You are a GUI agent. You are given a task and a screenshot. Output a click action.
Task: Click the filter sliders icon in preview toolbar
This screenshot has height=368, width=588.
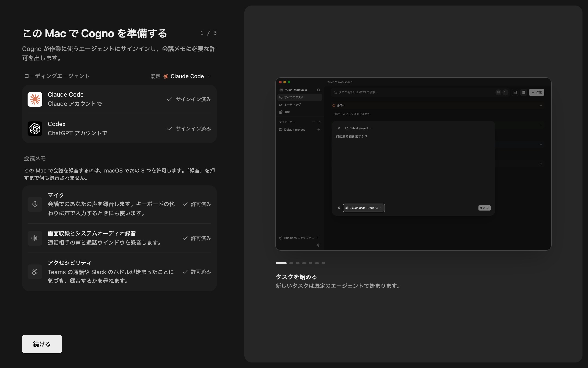click(x=498, y=92)
